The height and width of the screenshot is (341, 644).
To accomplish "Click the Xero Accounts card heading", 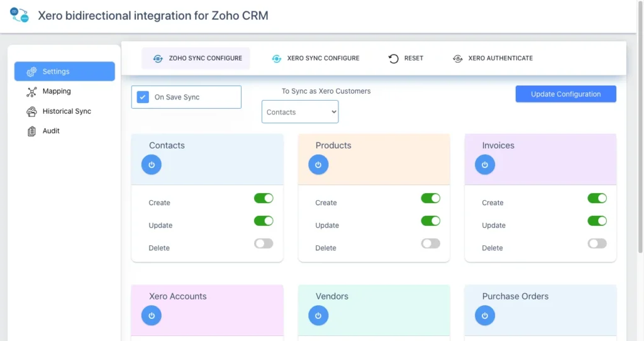I will pyautogui.click(x=178, y=296).
